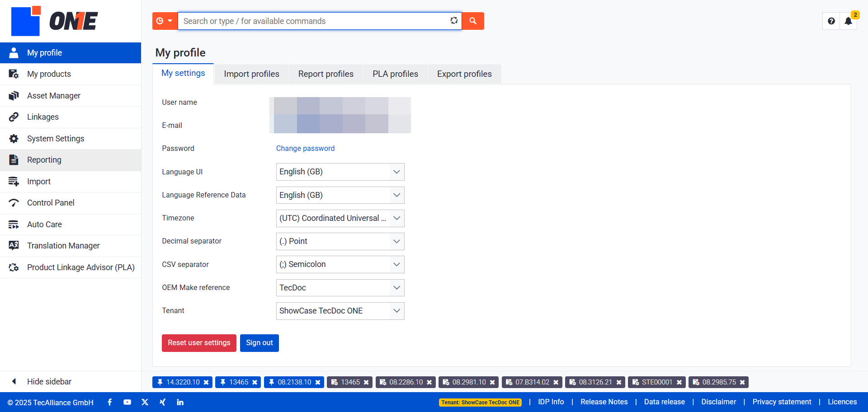Click the Translation Manager icon
This screenshot has width=868, height=412.
tap(14, 246)
